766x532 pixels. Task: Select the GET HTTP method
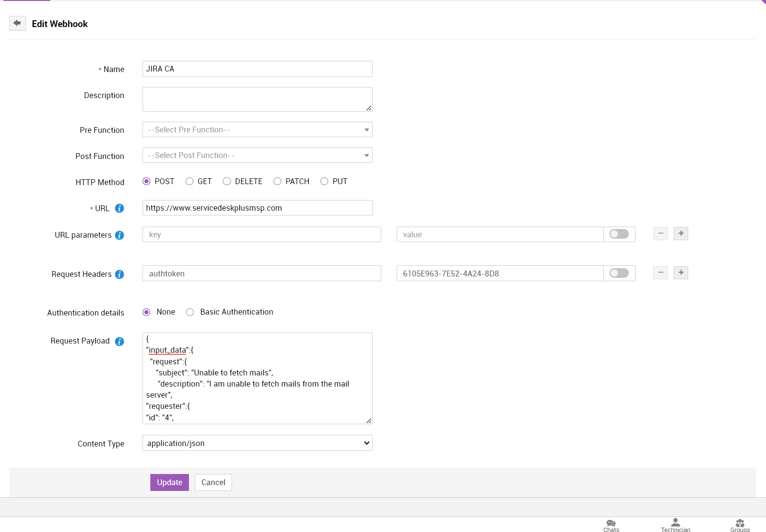(x=189, y=182)
